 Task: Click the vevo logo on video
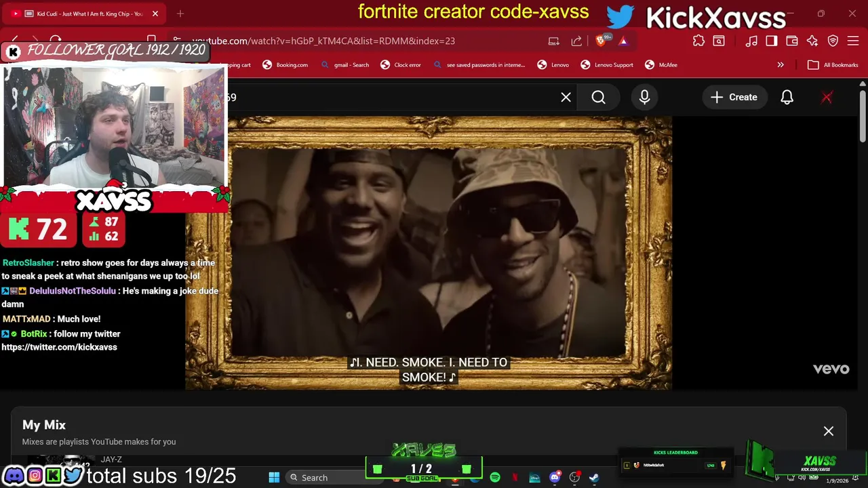831,369
